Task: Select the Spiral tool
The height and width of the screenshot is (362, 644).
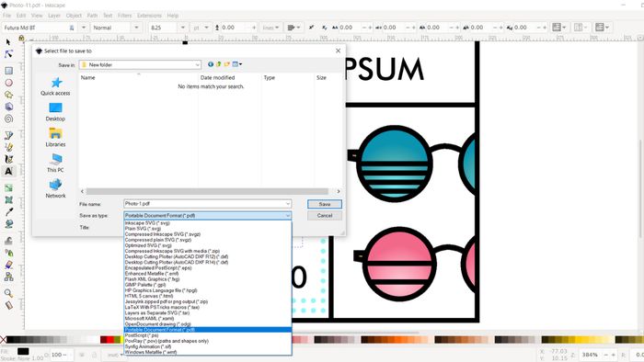Action: pos(8,119)
